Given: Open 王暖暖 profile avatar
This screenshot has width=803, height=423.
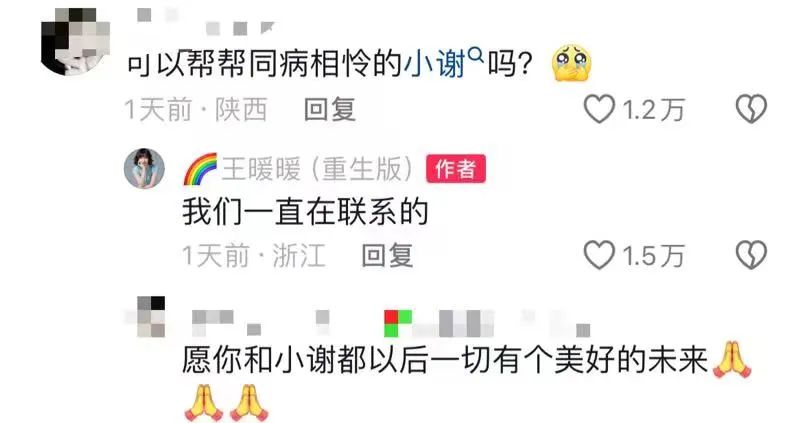Looking at the screenshot, I should click(144, 168).
